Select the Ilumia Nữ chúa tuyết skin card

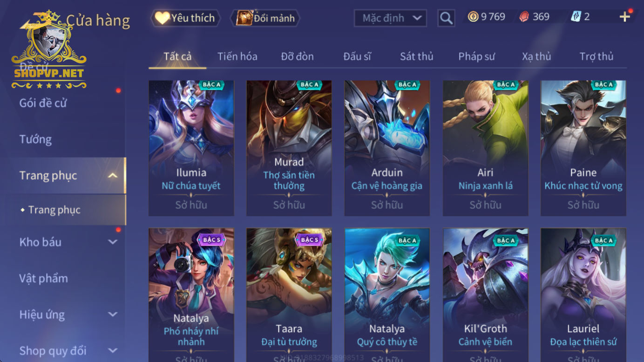tap(191, 148)
